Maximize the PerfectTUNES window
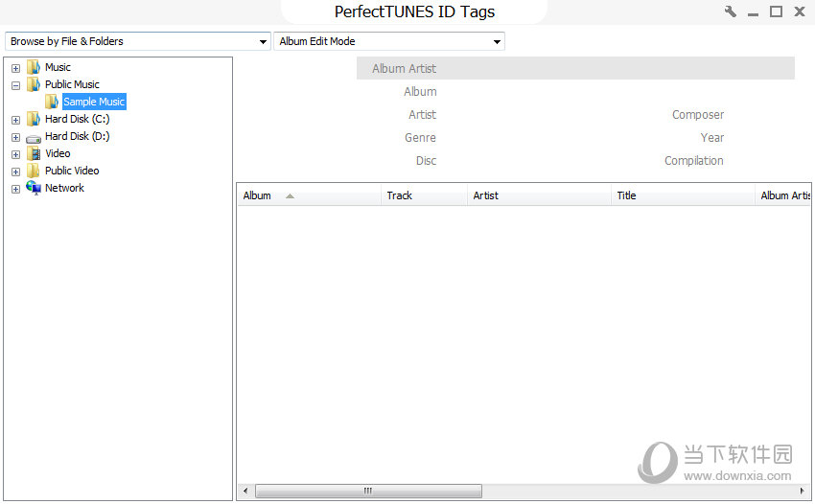The width and height of the screenshot is (815, 504). click(x=776, y=11)
